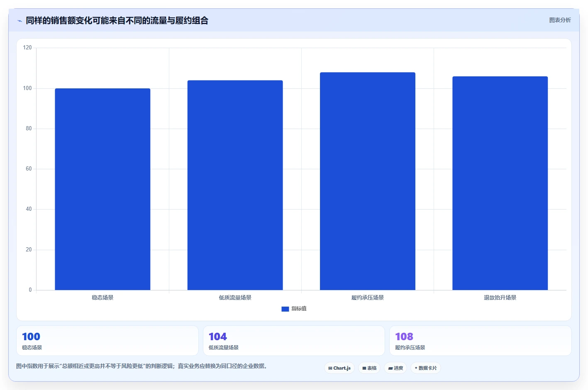The width and height of the screenshot is (588, 390).
Task: Open the 104 低质流量场景 data card
Action: (294, 341)
